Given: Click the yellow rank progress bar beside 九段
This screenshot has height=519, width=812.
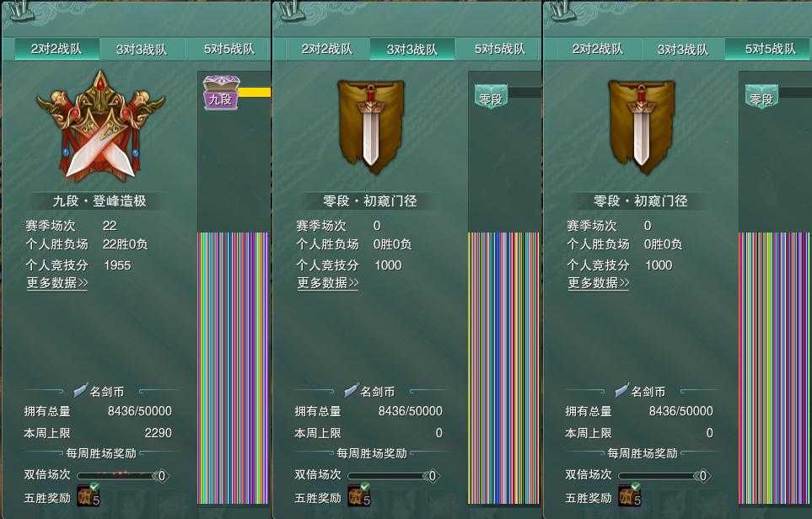Looking at the screenshot, I should 255,93.
